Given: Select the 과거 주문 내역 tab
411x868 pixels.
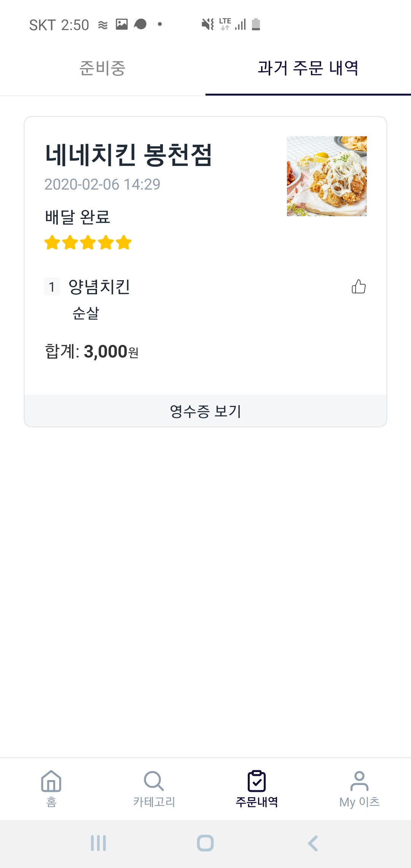Looking at the screenshot, I should (x=308, y=69).
